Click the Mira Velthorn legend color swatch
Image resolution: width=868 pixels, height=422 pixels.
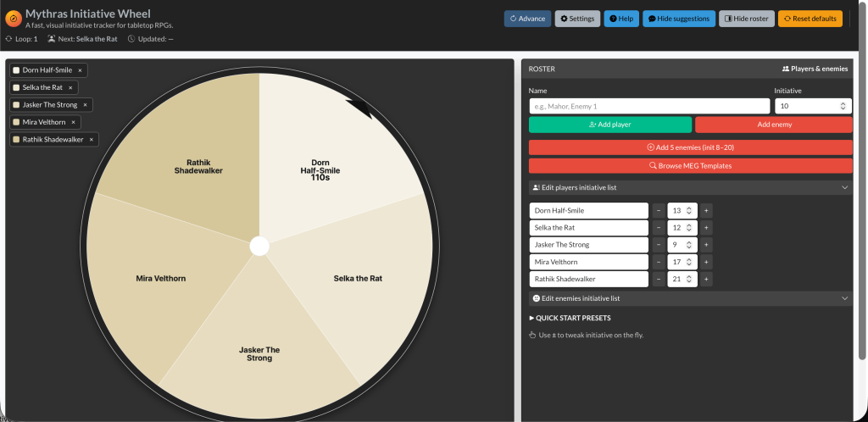click(x=16, y=122)
